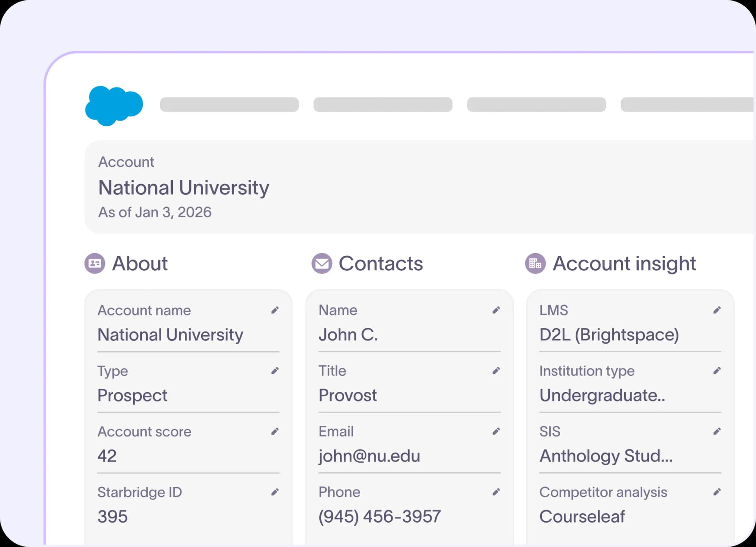Screen dimensions: 756x547
Task: Edit the SIS field pencil icon
Action: (x=717, y=432)
